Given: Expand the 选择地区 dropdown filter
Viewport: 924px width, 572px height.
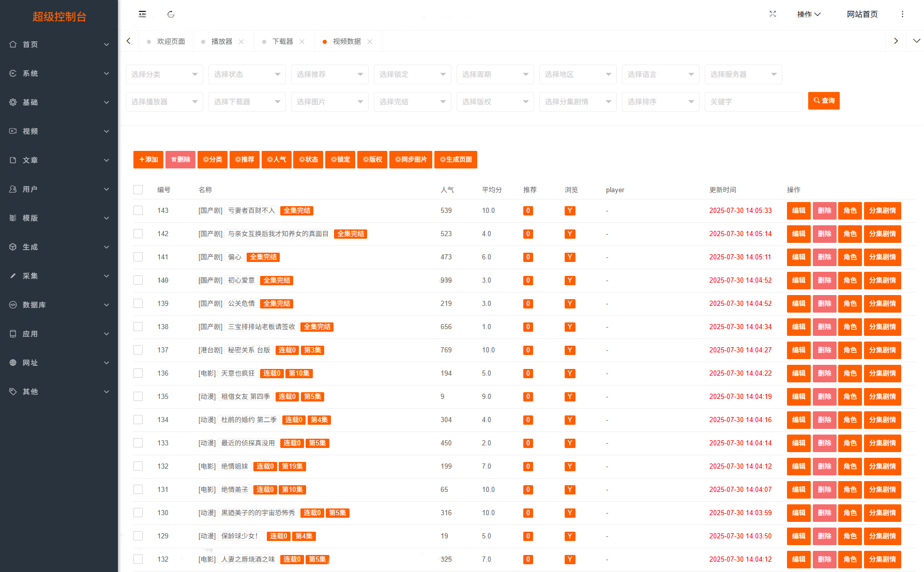Looking at the screenshot, I should 578,74.
